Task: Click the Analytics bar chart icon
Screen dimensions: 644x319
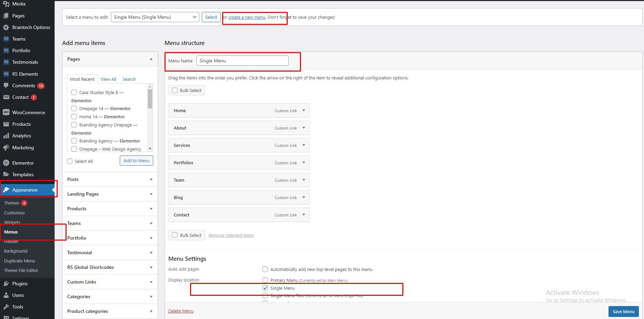Action: pos(6,136)
